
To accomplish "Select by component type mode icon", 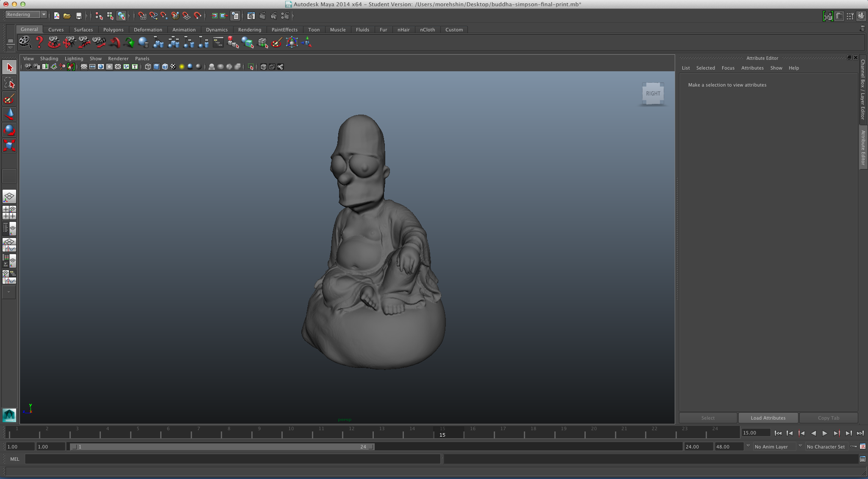I will tap(121, 16).
